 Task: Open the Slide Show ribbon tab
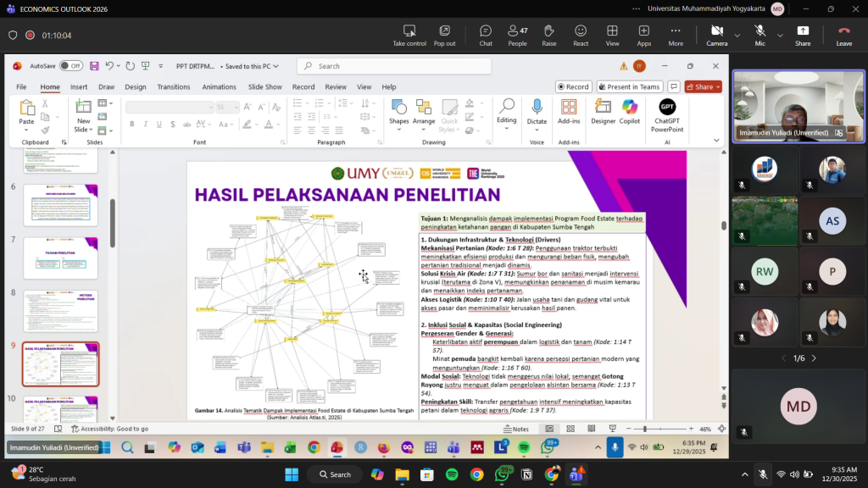[x=264, y=86]
